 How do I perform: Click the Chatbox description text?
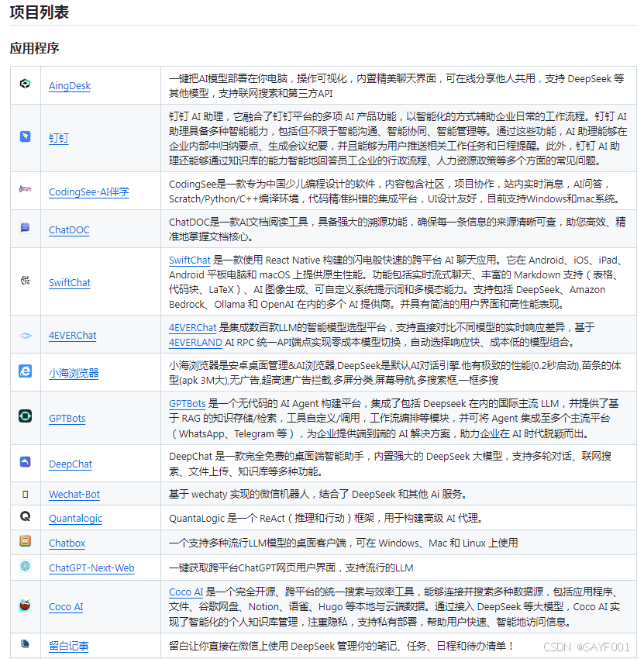(x=343, y=543)
